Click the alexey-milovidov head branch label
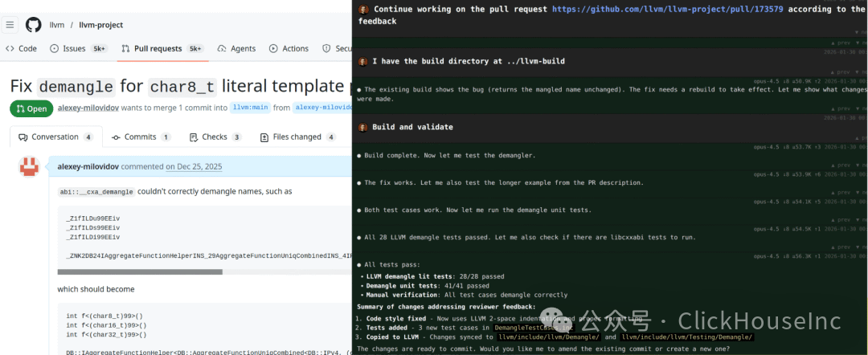 point(322,108)
